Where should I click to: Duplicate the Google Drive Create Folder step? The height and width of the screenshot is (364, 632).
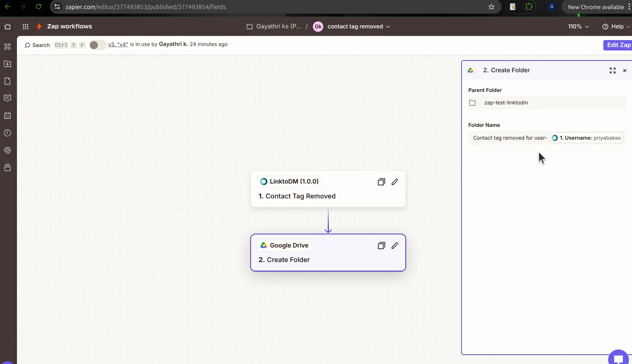coord(381,246)
